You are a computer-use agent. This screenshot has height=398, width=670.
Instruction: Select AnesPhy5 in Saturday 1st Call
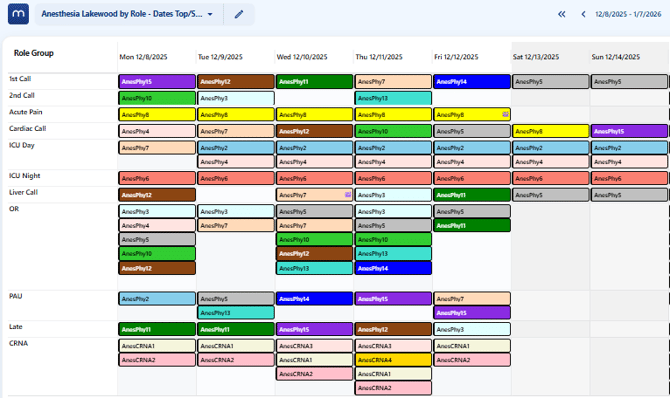click(551, 82)
